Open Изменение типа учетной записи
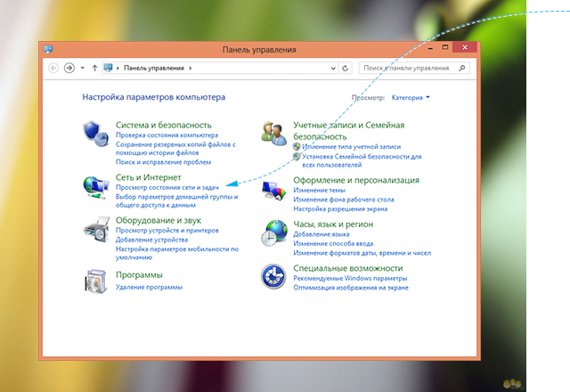The width and height of the screenshot is (570, 392). (x=351, y=147)
